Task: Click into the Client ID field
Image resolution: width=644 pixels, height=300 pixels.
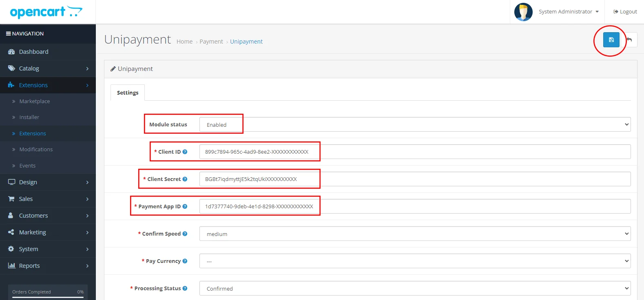Action: tap(415, 152)
